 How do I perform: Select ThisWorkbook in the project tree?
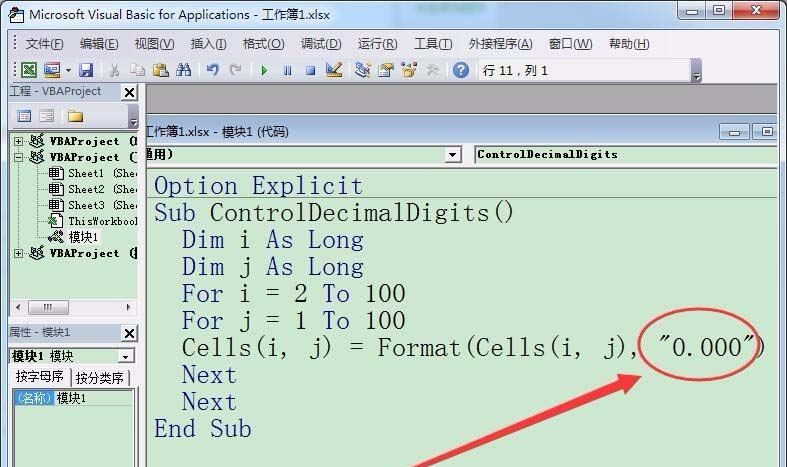click(93, 221)
